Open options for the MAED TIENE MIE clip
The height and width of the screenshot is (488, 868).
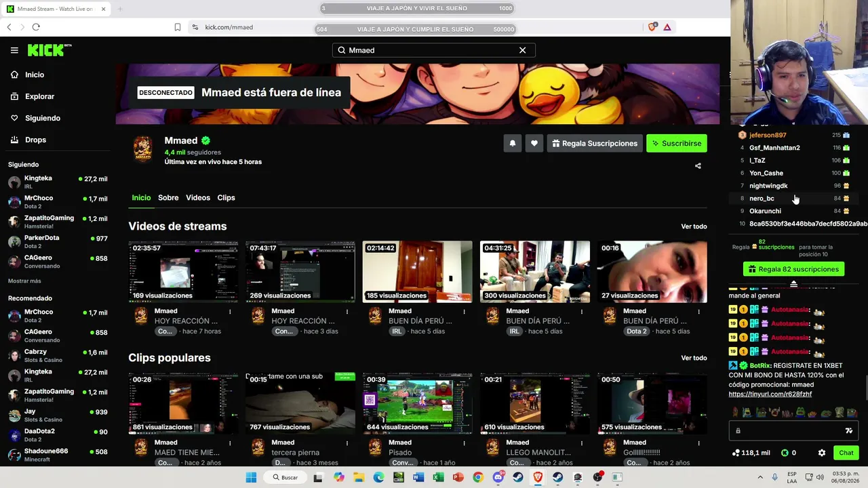point(230,443)
